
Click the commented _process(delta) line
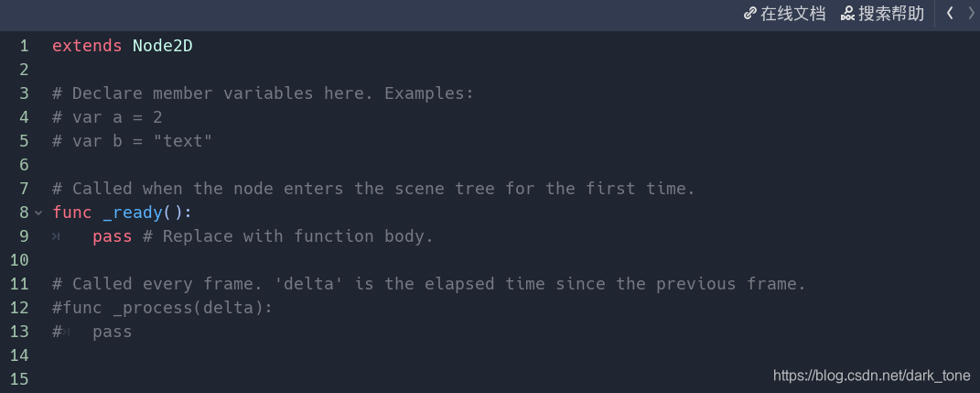tap(163, 308)
